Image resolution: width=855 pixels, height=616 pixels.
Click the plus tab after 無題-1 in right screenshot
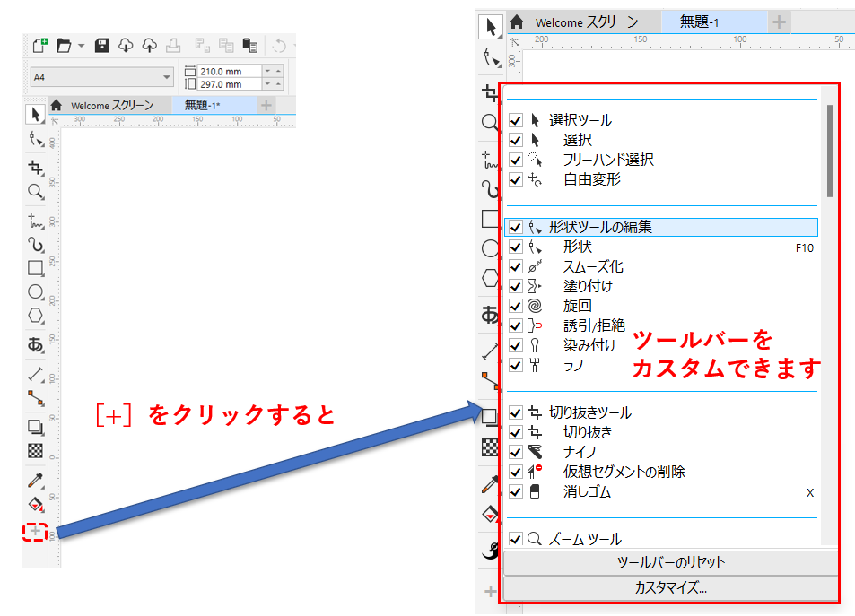780,22
